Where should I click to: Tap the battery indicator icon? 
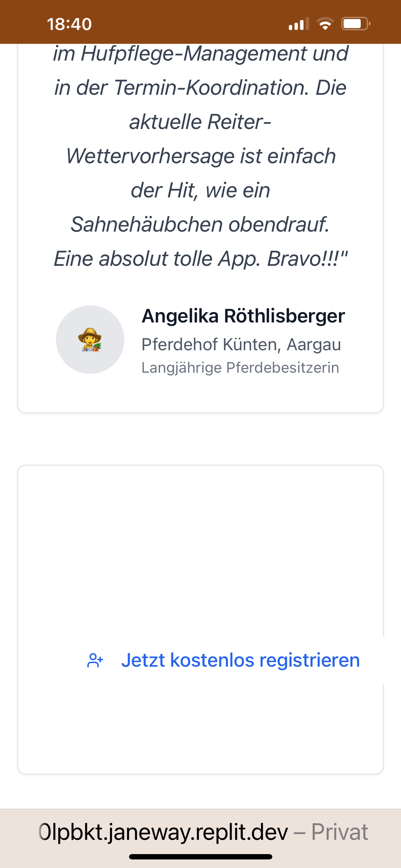(x=356, y=24)
